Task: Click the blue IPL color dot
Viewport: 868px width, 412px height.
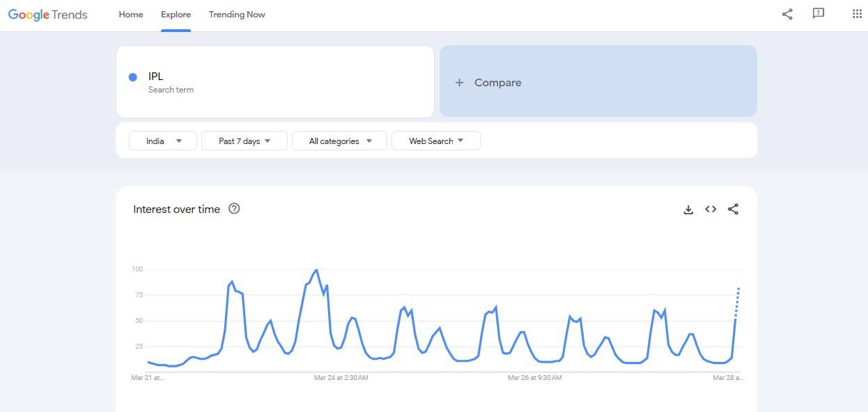Action: [x=133, y=77]
